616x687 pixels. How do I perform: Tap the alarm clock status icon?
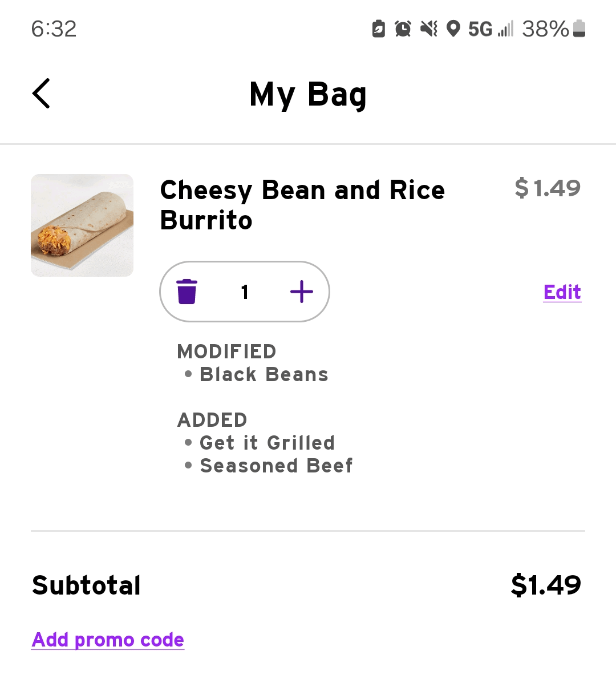(403, 29)
